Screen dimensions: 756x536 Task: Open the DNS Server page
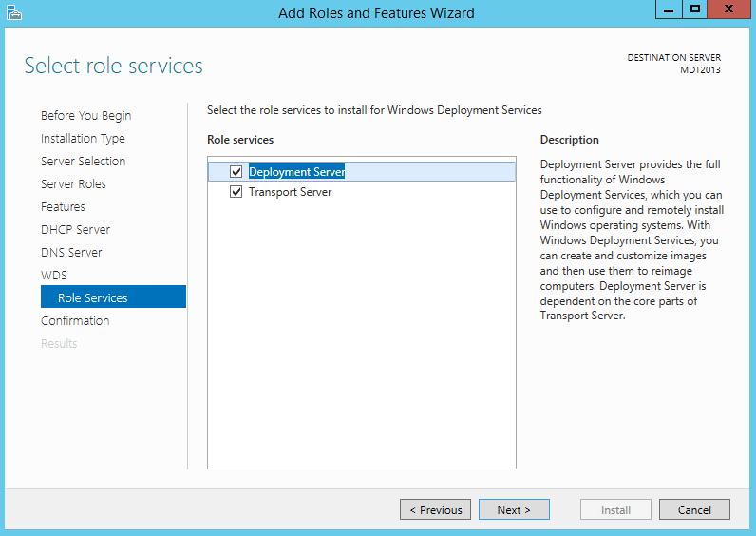coord(71,253)
